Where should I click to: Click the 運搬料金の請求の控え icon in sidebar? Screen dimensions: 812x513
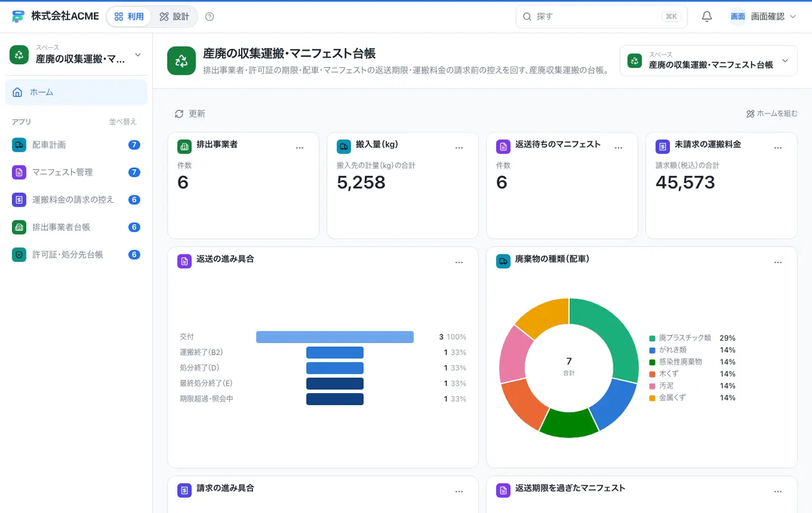tap(19, 199)
